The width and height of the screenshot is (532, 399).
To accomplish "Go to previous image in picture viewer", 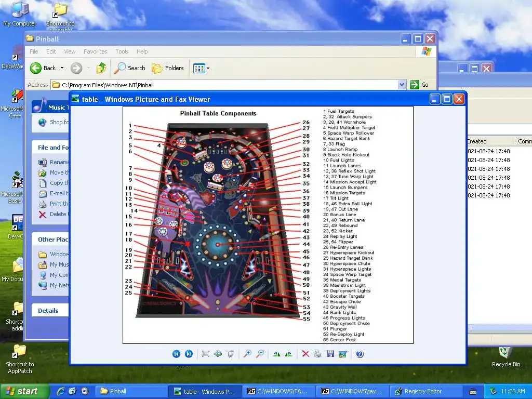I will (176, 354).
